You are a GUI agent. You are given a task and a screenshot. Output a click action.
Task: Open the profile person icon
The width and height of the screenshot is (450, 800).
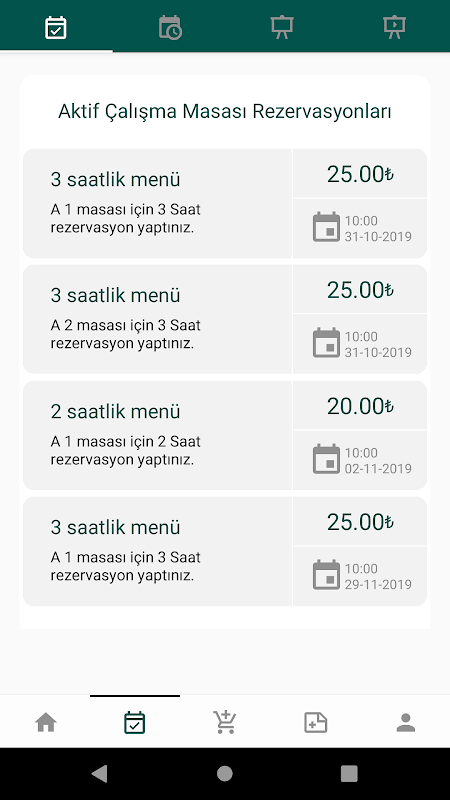406,722
